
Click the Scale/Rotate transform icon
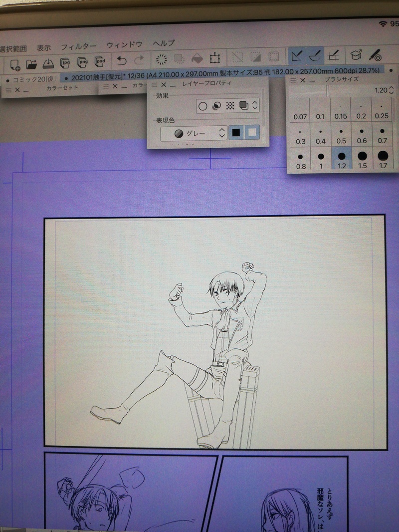[x=215, y=58]
